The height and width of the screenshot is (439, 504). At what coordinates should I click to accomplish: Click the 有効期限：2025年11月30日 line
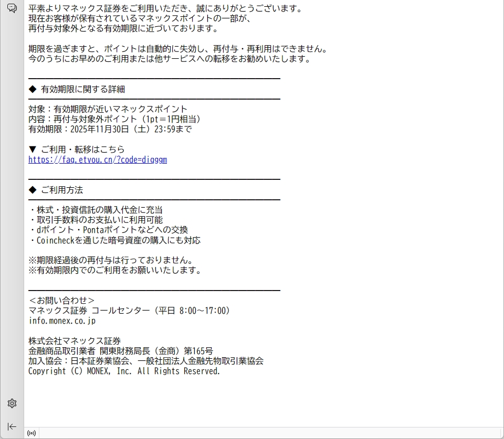pyautogui.click(x=110, y=129)
